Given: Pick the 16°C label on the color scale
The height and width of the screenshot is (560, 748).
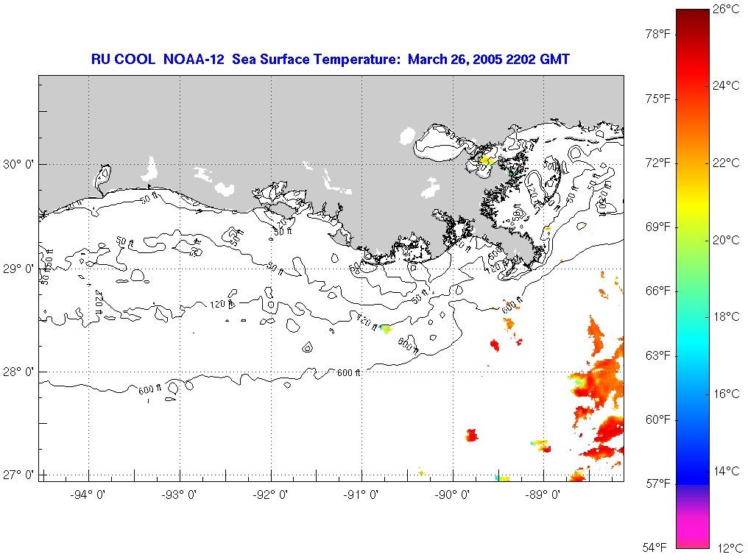Looking at the screenshot, I should pos(726,394).
